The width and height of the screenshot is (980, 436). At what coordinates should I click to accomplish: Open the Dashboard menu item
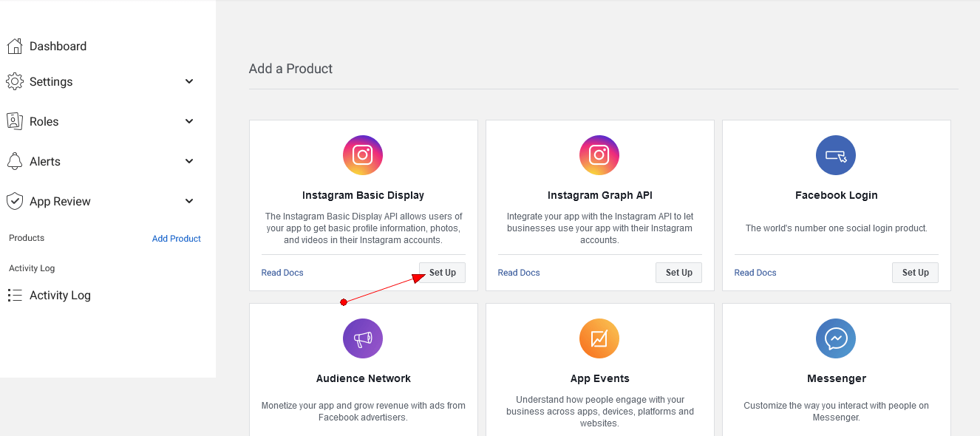tap(58, 47)
